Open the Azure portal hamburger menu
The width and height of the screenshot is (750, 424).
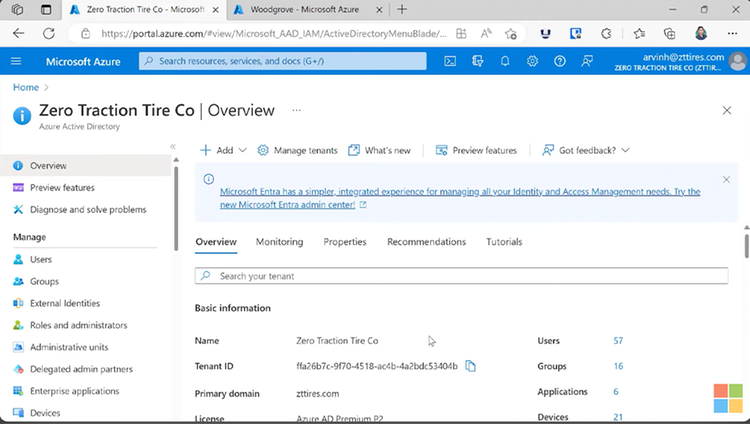16,61
